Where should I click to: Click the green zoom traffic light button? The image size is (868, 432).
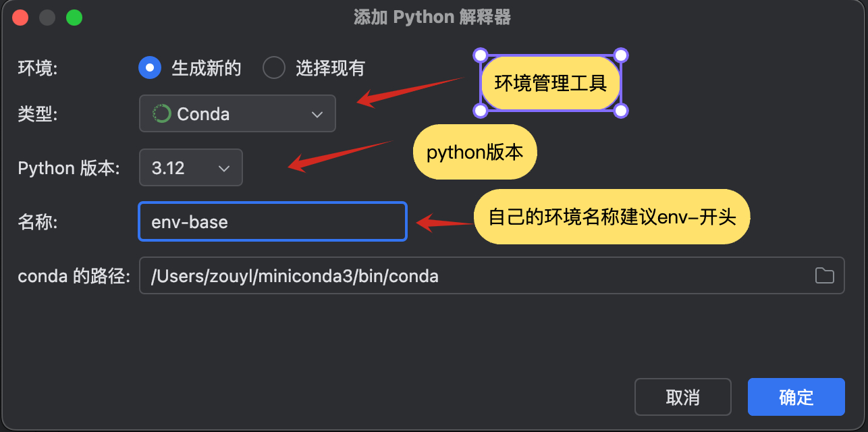click(x=74, y=17)
